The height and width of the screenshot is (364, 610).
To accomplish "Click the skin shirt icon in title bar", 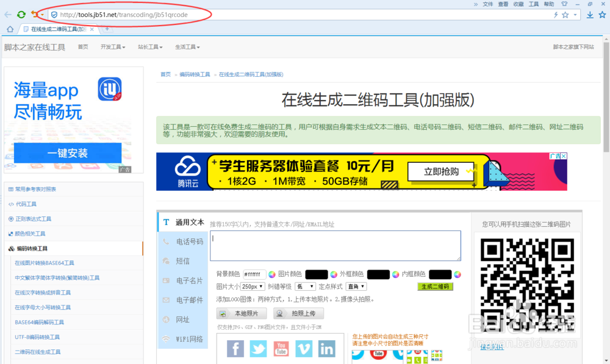I will coord(564,4).
